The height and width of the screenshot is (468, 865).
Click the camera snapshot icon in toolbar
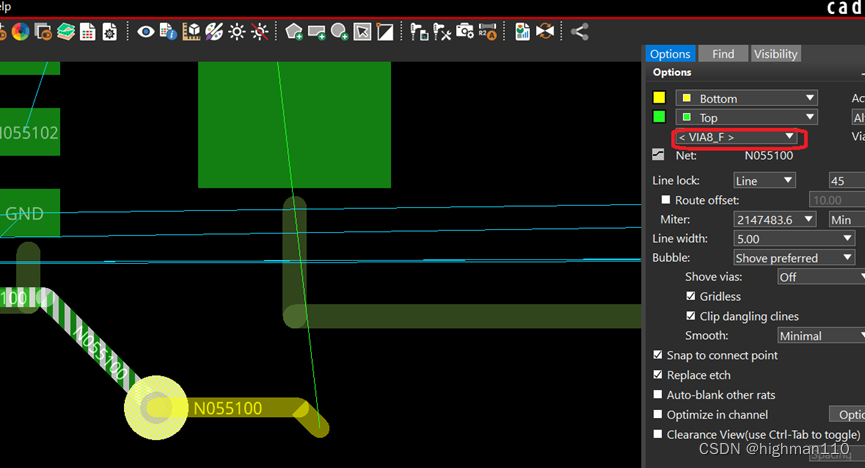click(x=465, y=32)
